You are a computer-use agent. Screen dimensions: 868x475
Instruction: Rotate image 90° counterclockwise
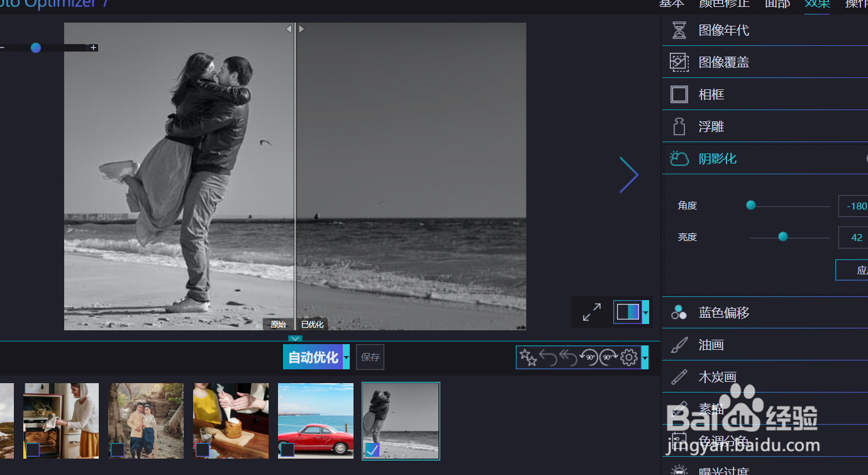click(589, 358)
